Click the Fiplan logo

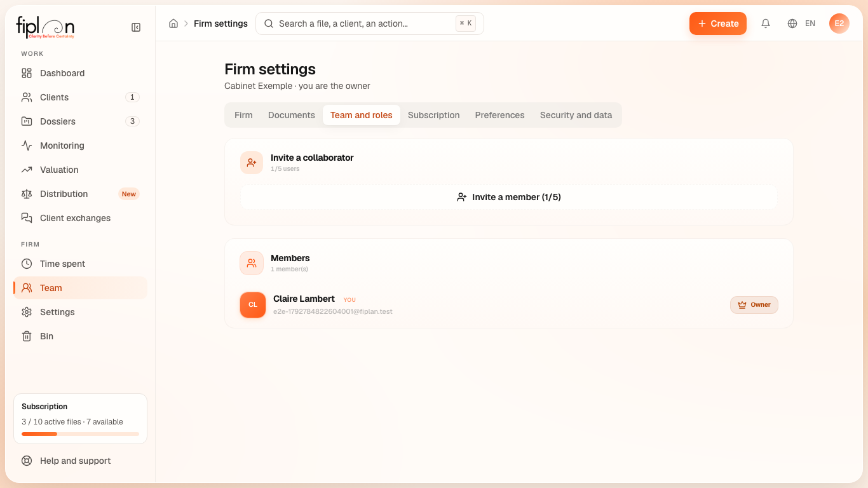point(45,27)
